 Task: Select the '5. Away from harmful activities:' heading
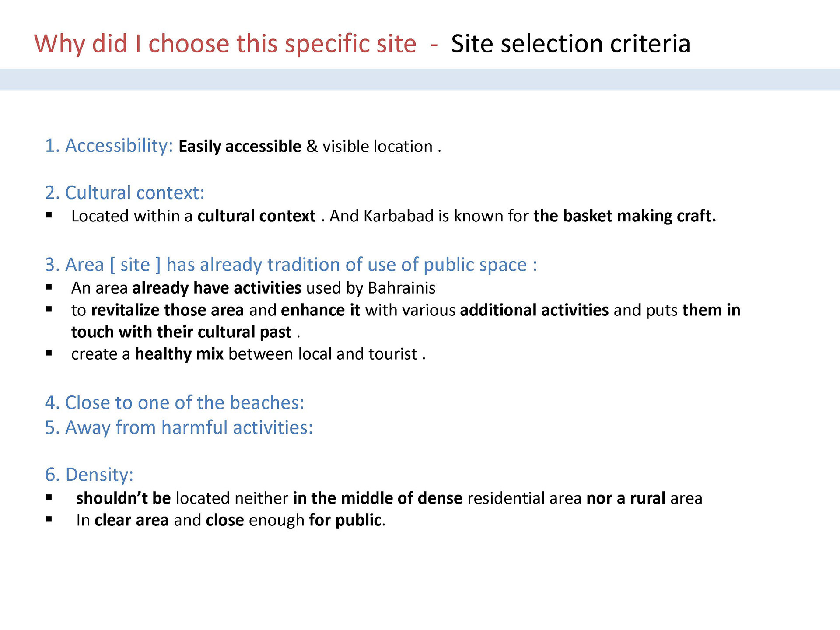[179, 427]
